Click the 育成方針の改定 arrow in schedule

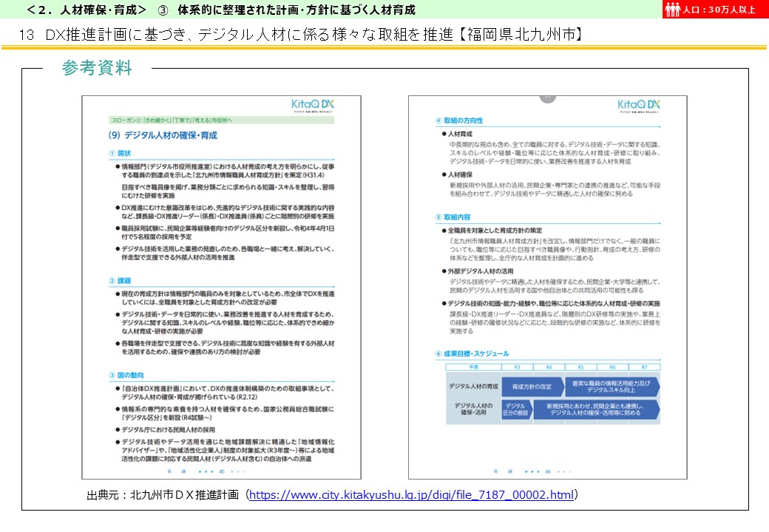pyautogui.click(x=532, y=386)
